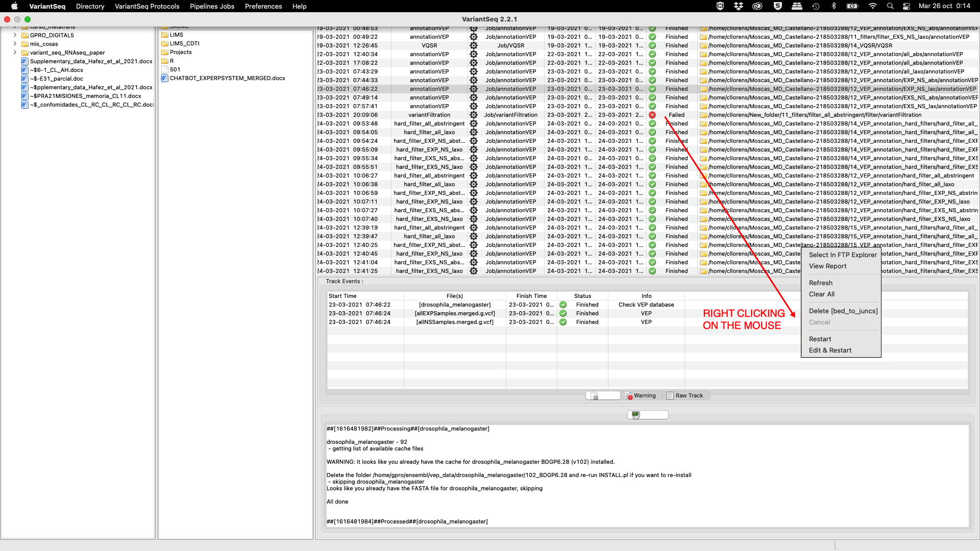This screenshot has height=551, width=980.
Task: Toggle the log document button left of Warning
Action: [x=603, y=395]
